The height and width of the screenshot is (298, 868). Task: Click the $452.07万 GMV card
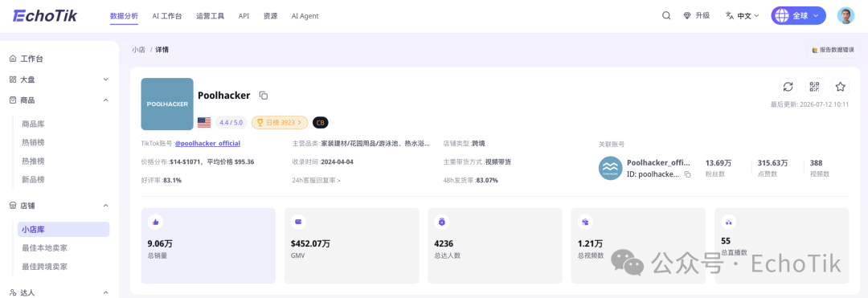point(351,246)
